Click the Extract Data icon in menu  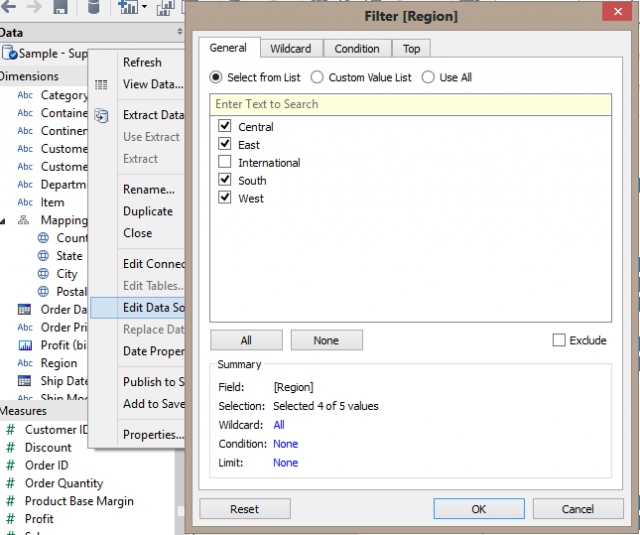[x=101, y=115]
